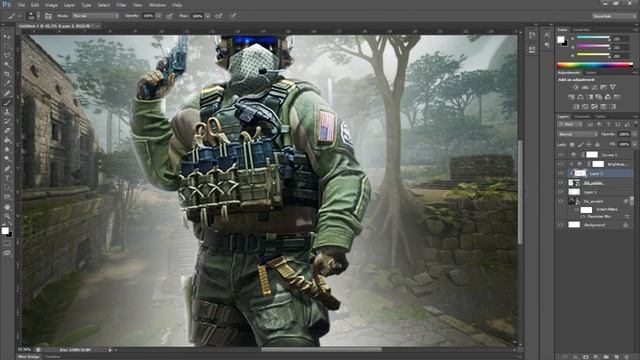The image size is (640, 360).
Task: Select the Hand tool
Action: 7,207
